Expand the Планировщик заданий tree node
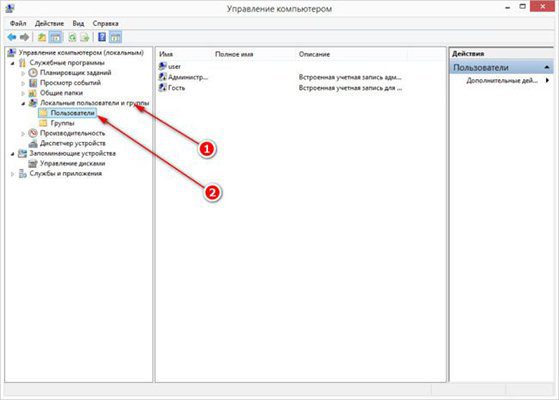 point(23,73)
